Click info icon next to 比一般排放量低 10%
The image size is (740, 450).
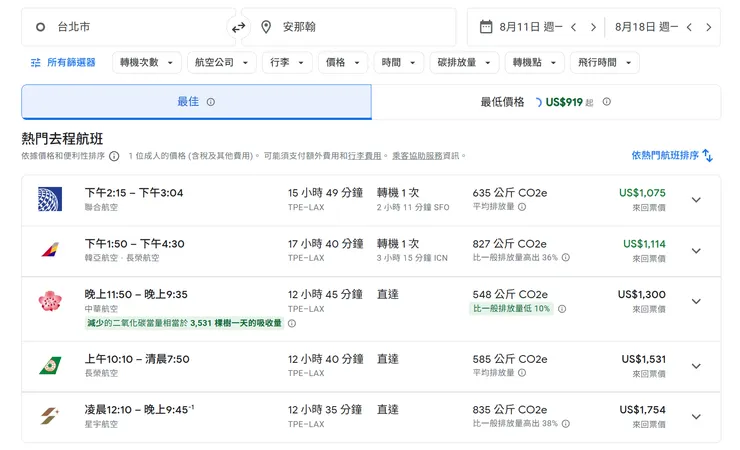562,309
